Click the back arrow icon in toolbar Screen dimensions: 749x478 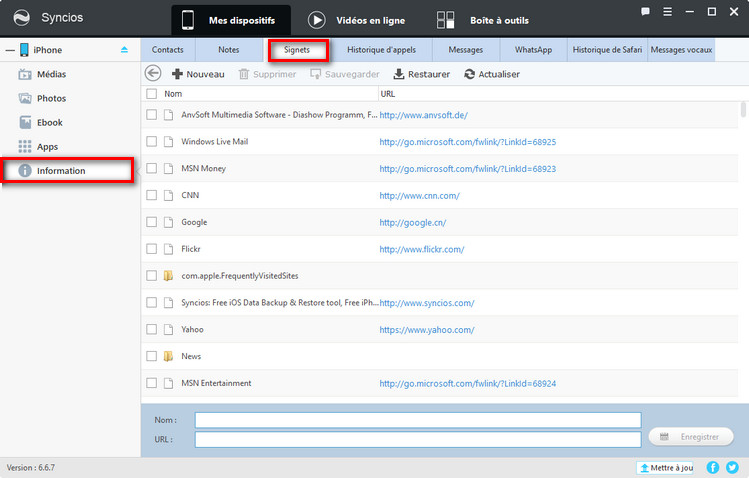point(153,73)
